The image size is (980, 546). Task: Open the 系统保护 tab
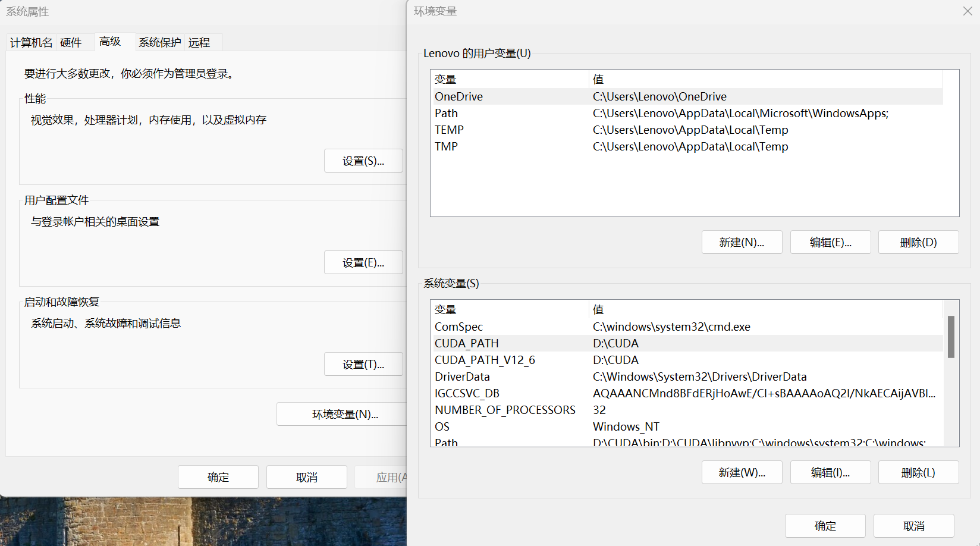click(159, 42)
